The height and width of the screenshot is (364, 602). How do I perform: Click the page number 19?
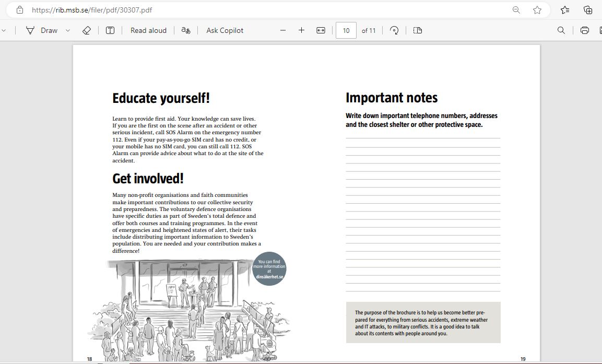(x=523, y=359)
